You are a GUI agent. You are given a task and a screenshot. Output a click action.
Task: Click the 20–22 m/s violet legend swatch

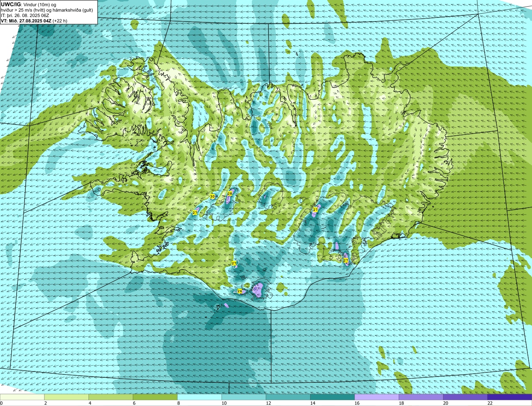pos(465,397)
